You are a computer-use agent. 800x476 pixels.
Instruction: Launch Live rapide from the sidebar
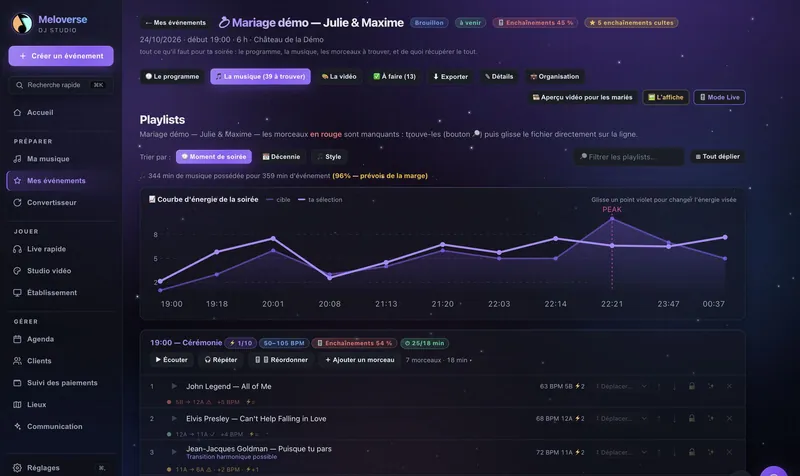46,249
